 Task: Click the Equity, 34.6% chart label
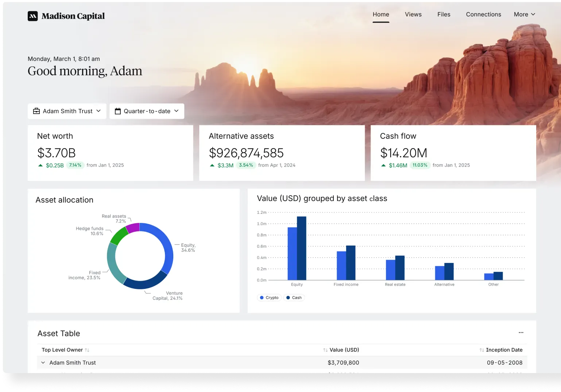click(188, 248)
